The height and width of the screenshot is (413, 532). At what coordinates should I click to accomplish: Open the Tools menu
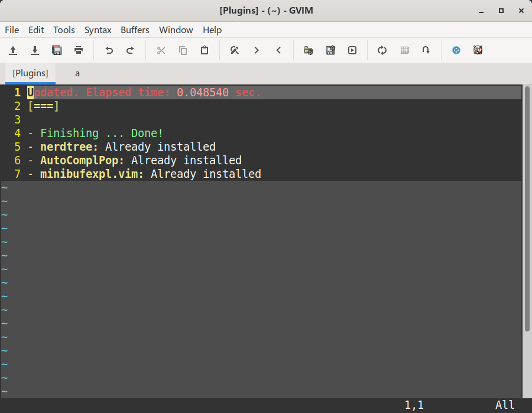coord(64,30)
